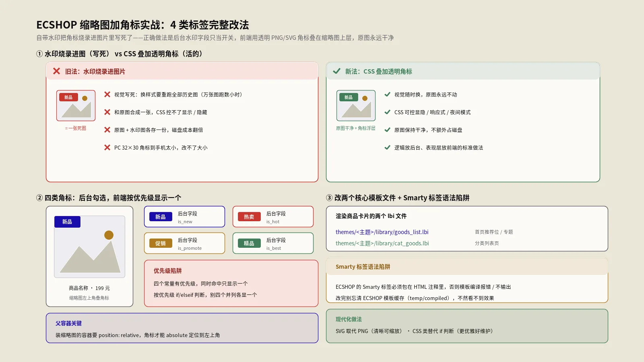This screenshot has height=362, width=644.
Task: Click the 首页推荐位 / 专题 note
Action: pyautogui.click(x=494, y=232)
